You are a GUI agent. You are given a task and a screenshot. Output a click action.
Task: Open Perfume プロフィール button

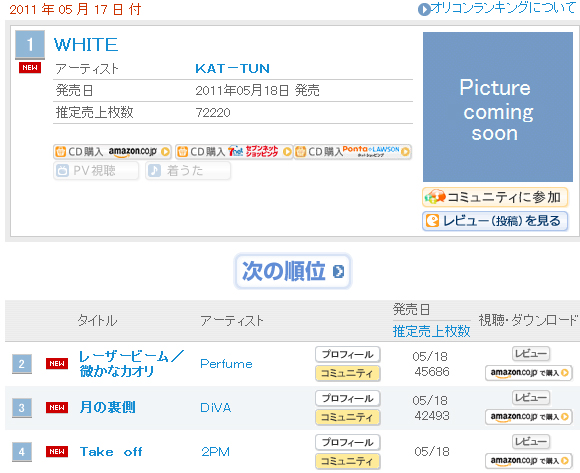tap(348, 354)
